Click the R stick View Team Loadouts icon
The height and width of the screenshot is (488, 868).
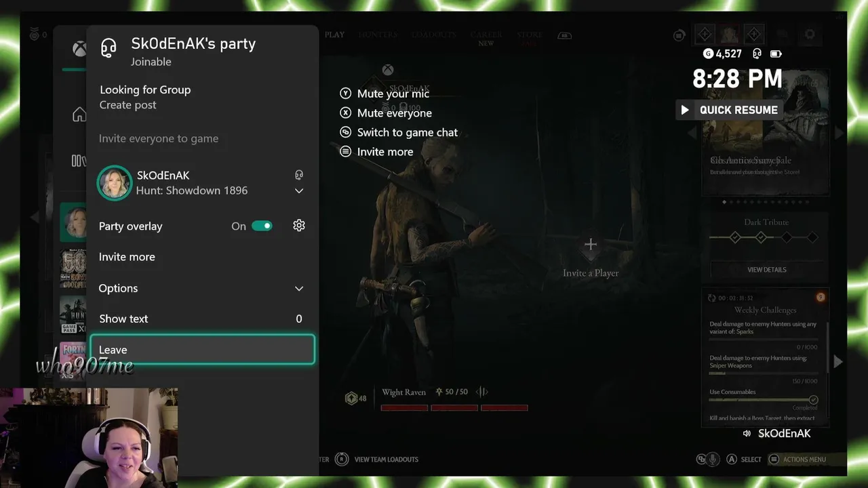click(342, 460)
